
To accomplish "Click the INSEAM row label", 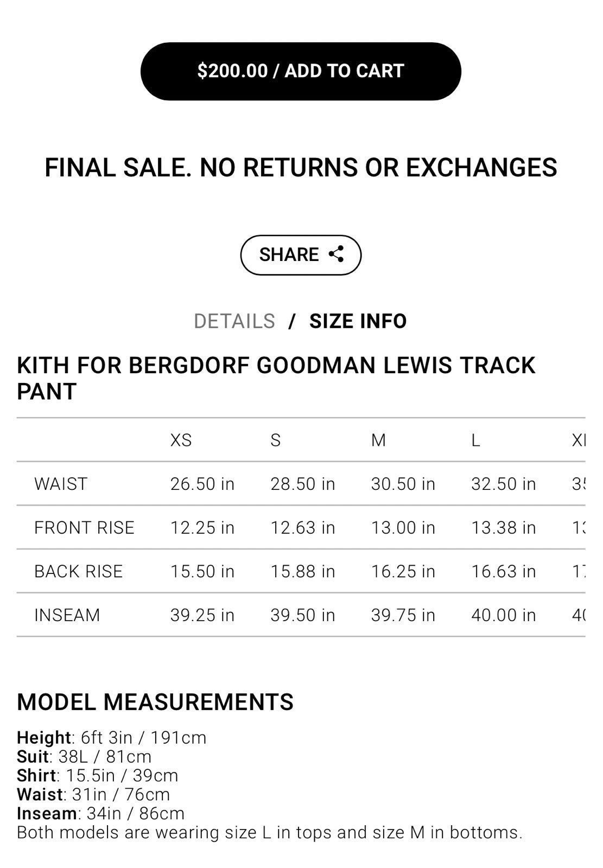I will tap(67, 615).
